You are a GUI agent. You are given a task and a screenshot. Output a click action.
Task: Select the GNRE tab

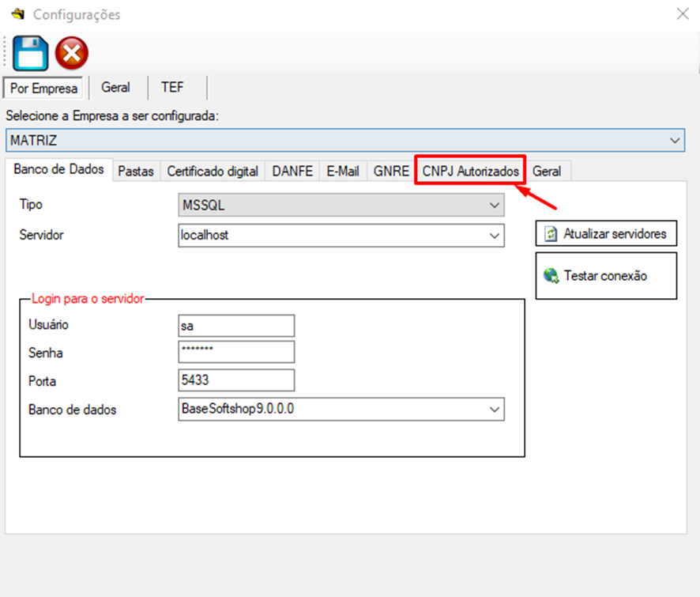391,171
